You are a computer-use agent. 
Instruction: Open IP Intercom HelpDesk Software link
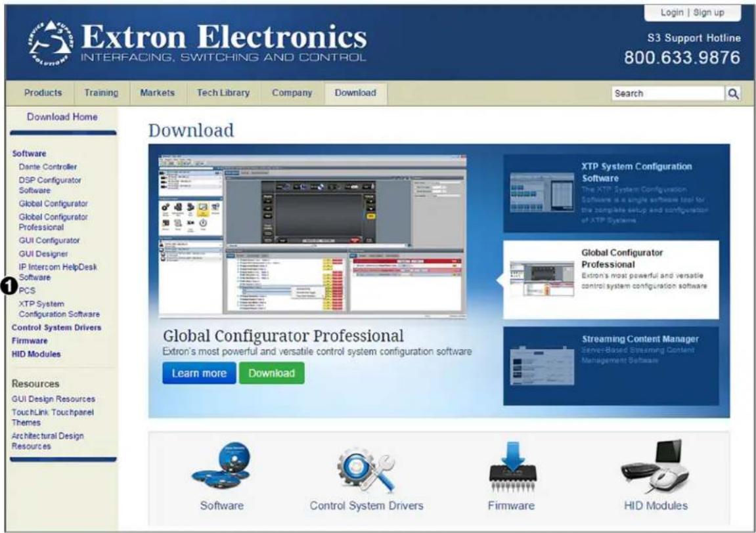point(58,272)
